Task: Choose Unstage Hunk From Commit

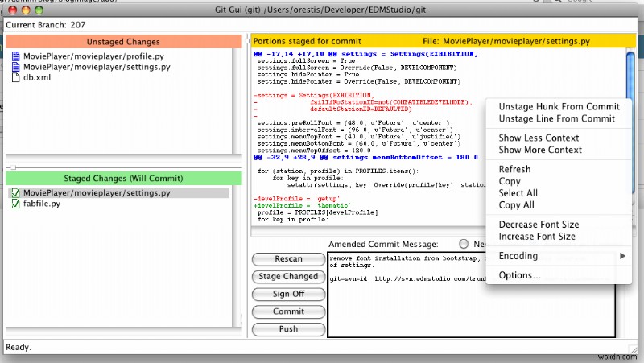Action: [559, 107]
